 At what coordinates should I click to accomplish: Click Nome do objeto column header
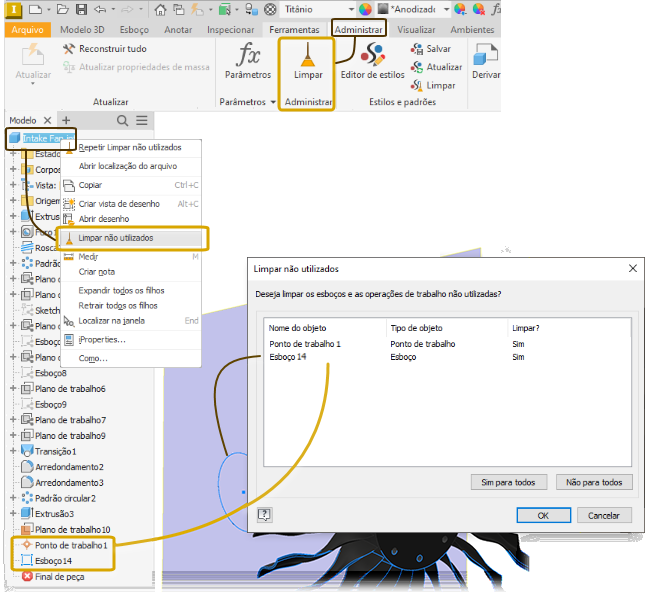pos(297,328)
